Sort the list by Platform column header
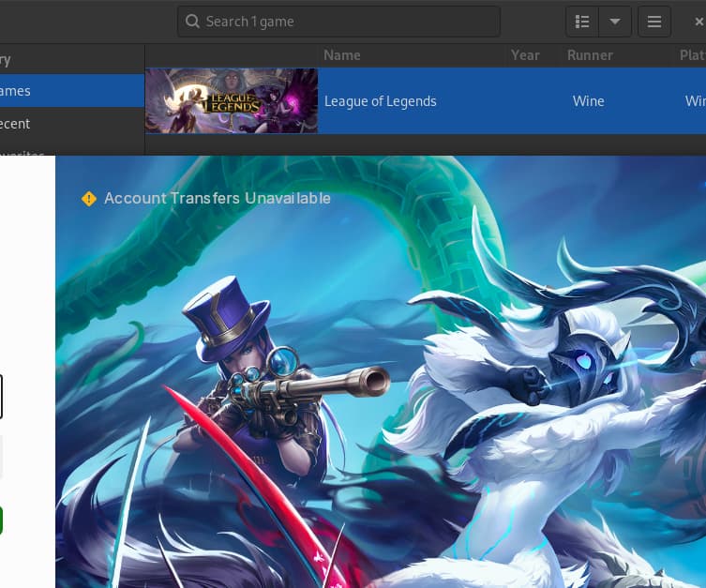706x588 pixels. [692, 55]
